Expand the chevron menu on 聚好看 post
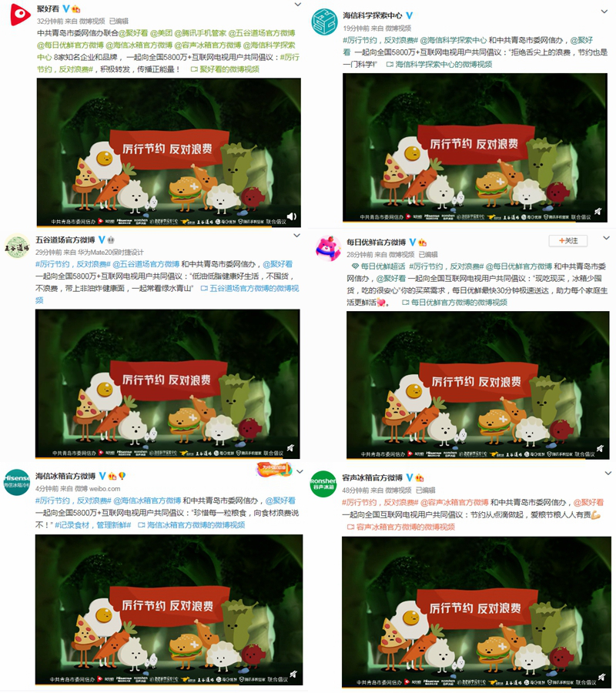Screen dimensions: 616x693 click(x=298, y=5)
